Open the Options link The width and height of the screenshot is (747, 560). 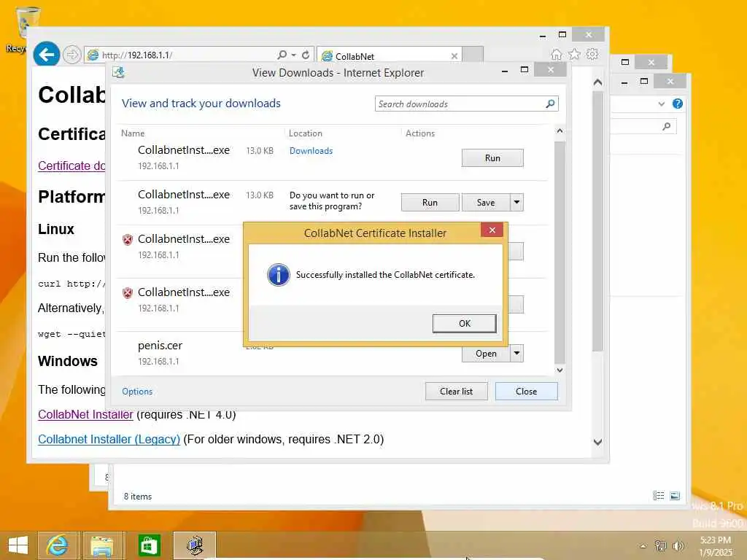click(x=137, y=392)
